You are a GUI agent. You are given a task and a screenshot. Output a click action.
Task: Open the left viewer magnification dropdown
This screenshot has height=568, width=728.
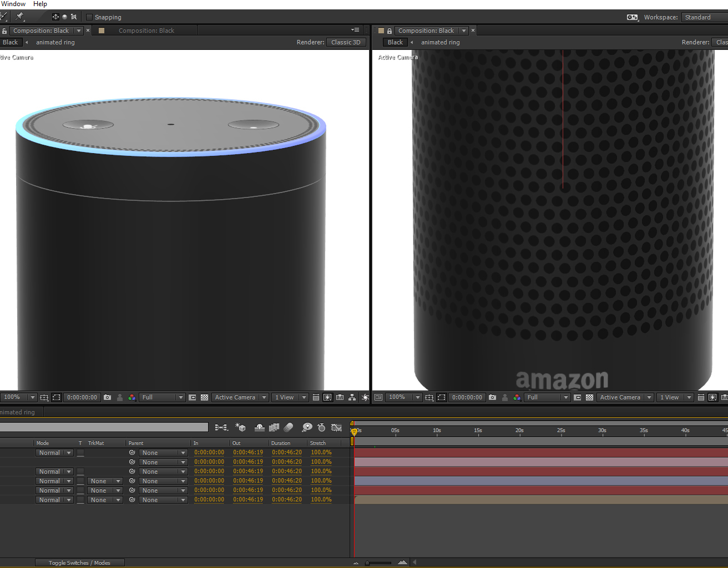[x=18, y=397]
